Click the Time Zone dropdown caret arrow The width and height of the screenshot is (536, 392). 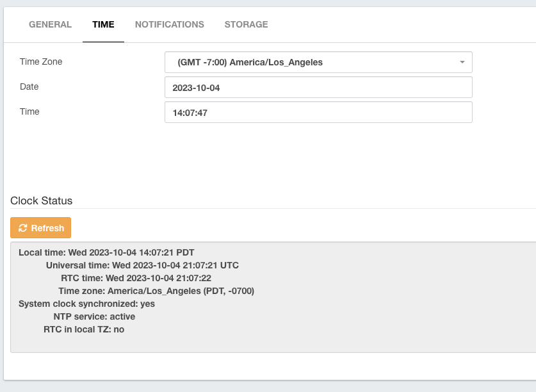pos(462,62)
